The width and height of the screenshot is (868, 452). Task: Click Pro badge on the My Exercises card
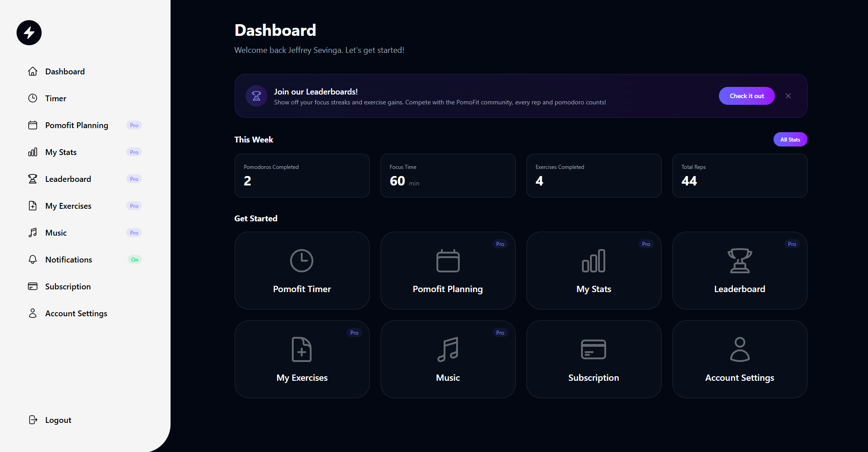354,333
